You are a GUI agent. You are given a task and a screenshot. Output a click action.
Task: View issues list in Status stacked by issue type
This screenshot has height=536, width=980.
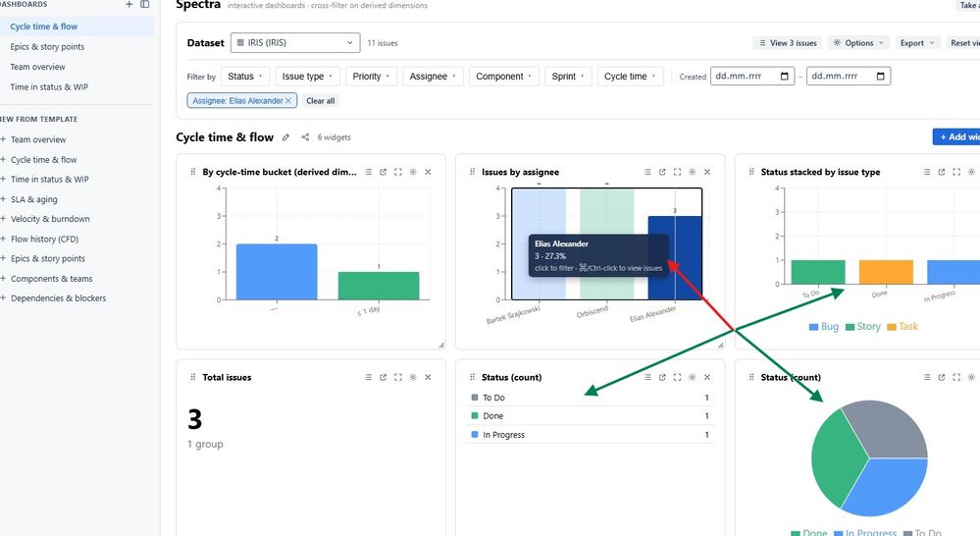click(926, 172)
